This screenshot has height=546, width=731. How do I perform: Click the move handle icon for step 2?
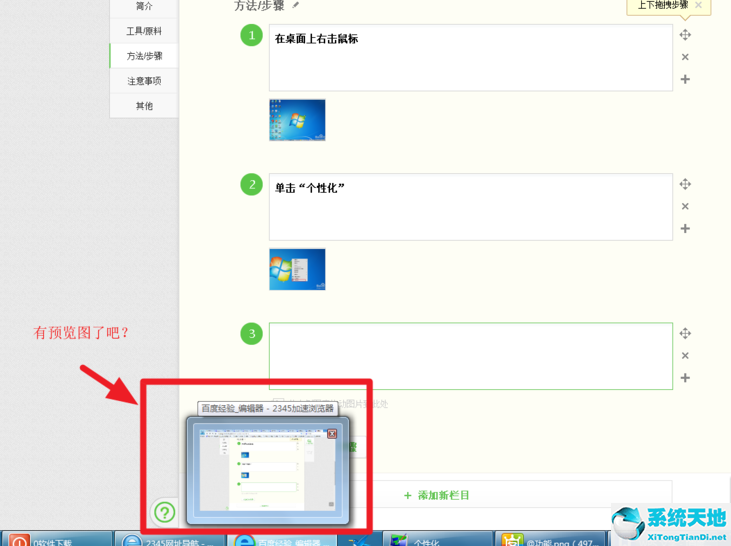(685, 184)
